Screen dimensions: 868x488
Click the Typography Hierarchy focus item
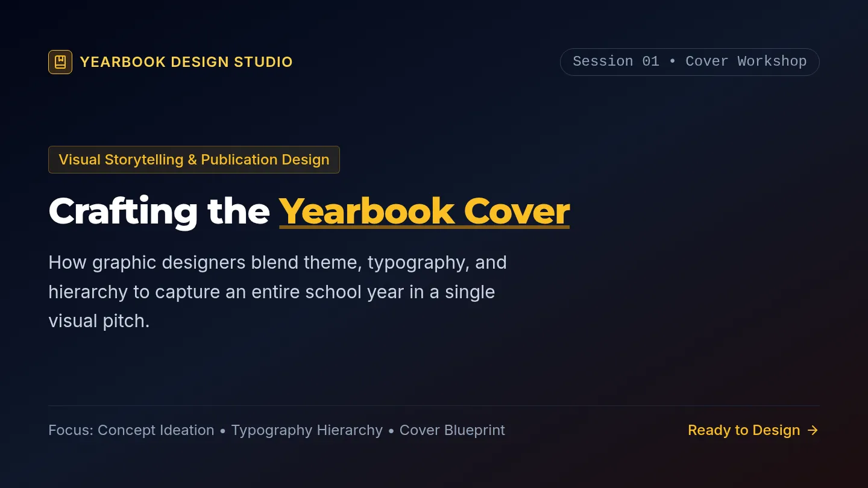pyautogui.click(x=307, y=430)
